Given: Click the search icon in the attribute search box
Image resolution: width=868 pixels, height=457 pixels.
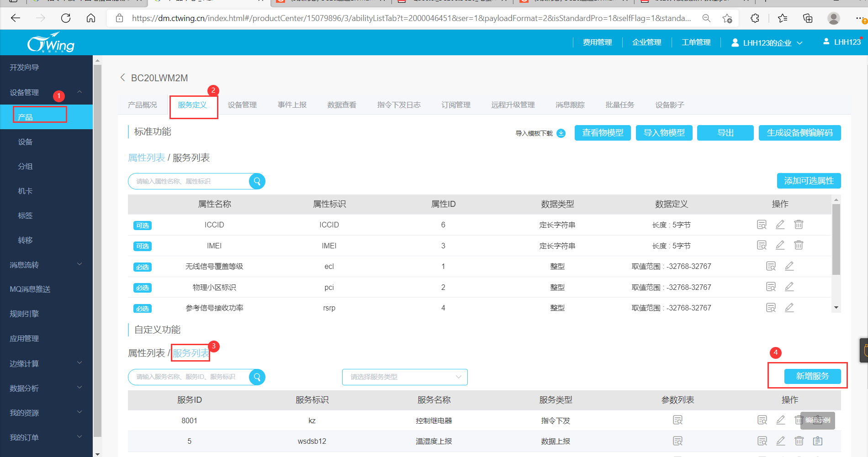Looking at the screenshot, I should coord(257,181).
